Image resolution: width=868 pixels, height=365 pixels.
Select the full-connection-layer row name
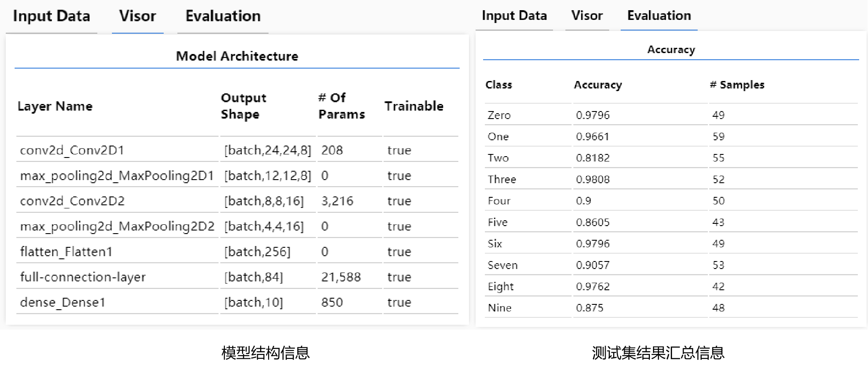tap(83, 277)
